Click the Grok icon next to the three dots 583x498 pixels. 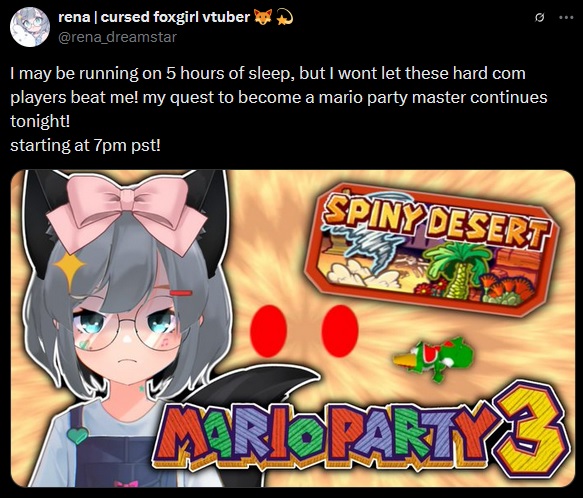539,17
